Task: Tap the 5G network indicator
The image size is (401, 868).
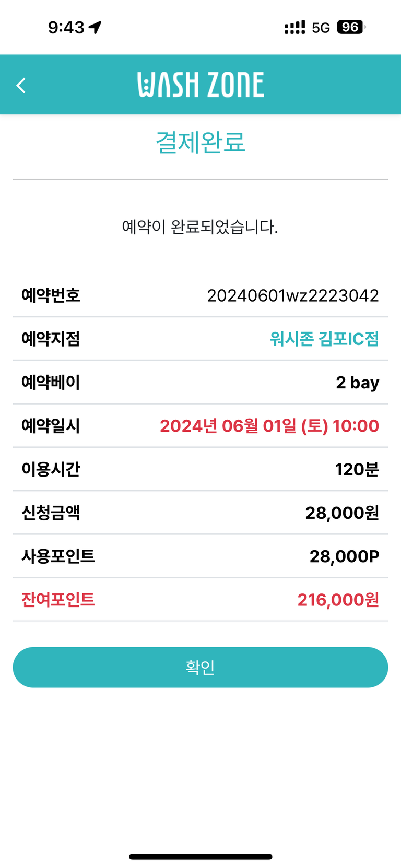Action: (x=321, y=28)
